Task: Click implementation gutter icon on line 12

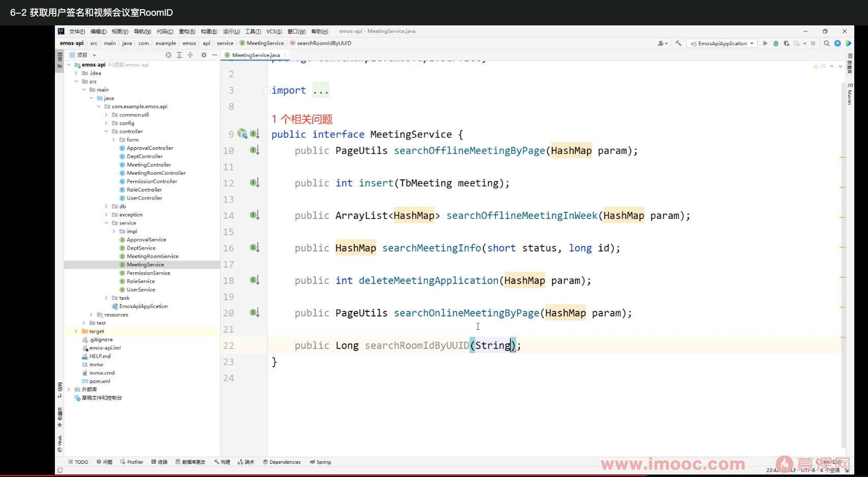Action: [x=254, y=183]
